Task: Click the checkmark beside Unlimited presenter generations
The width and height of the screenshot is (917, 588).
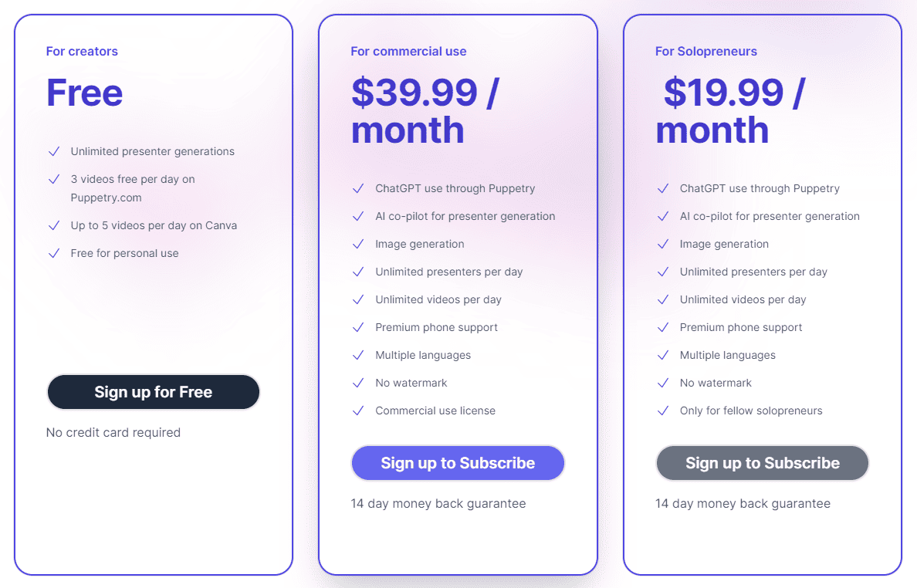Action: click(x=54, y=151)
